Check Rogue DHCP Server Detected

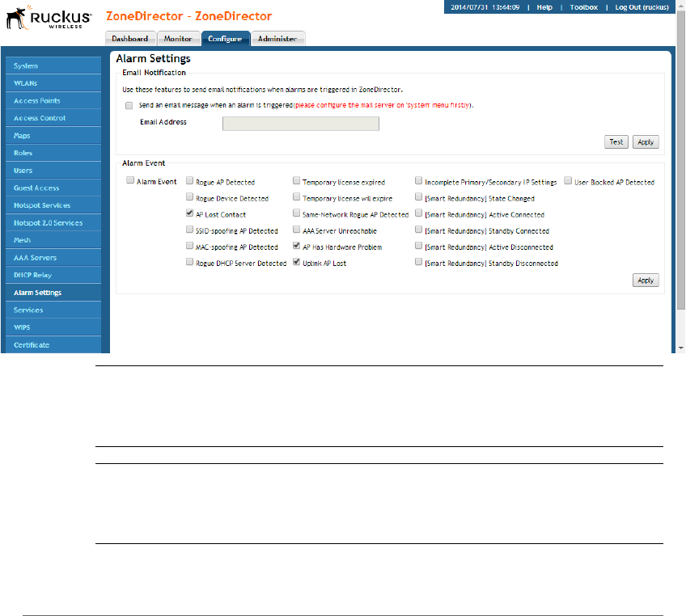click(189, 261)
